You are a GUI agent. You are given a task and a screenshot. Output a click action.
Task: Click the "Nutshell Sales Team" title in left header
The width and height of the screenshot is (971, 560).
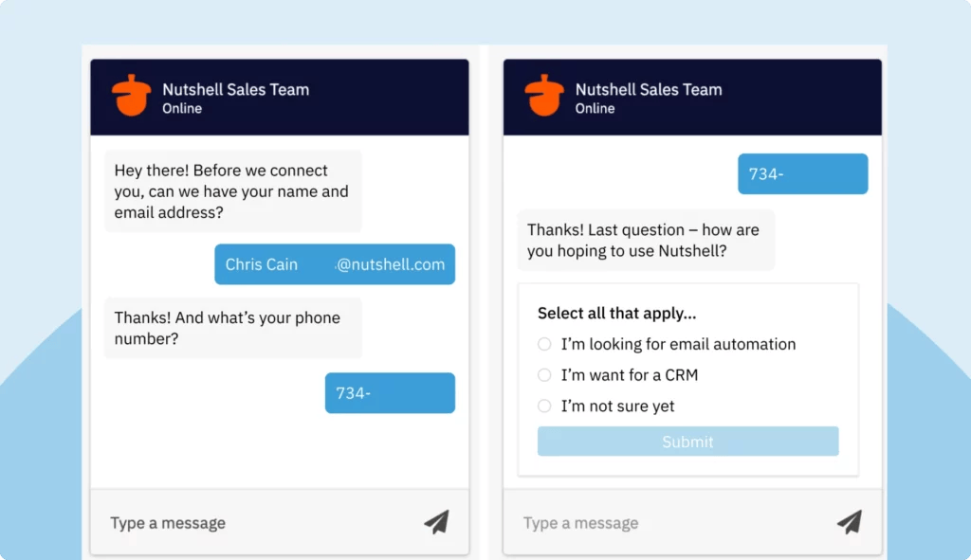[234, 89]
